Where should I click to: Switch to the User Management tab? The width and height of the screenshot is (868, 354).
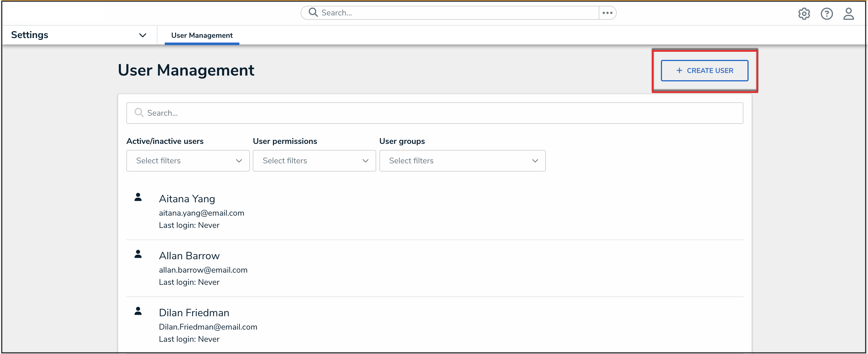point(202,35)
